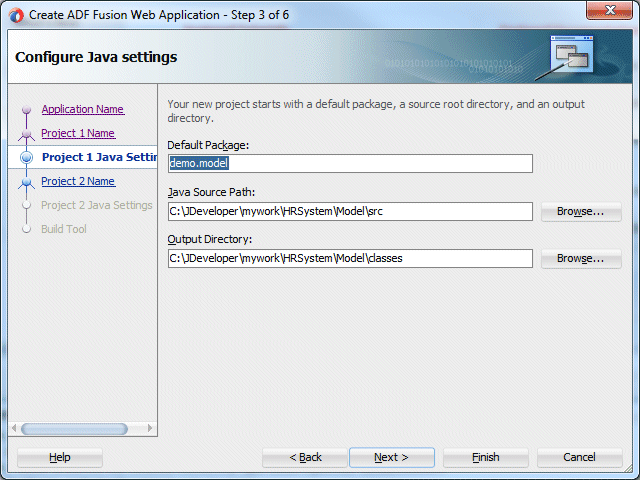This screenshot has height=480, width=640.
Task: Click the step list horizontal scrollbar thumb
Action: [74, 429]
